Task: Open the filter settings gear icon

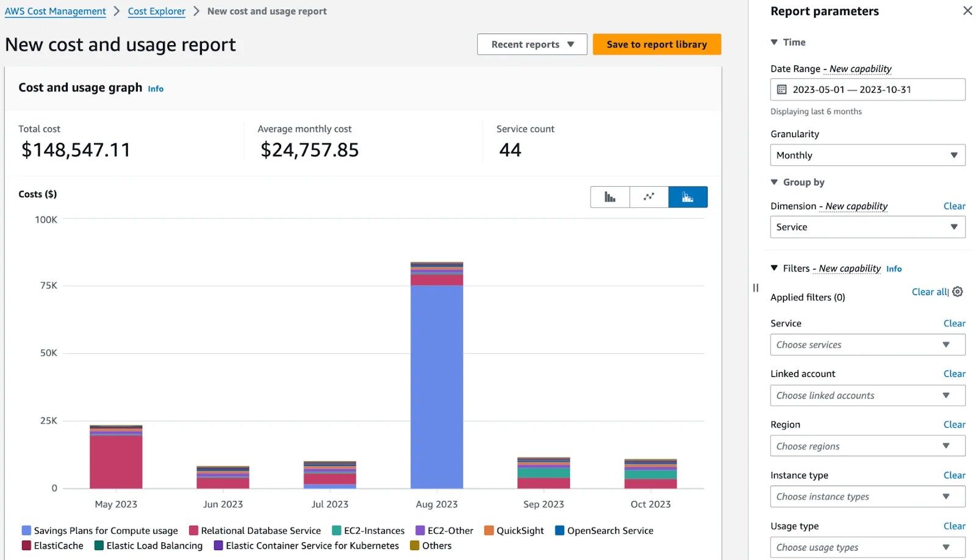Action: tap(956, 292)
